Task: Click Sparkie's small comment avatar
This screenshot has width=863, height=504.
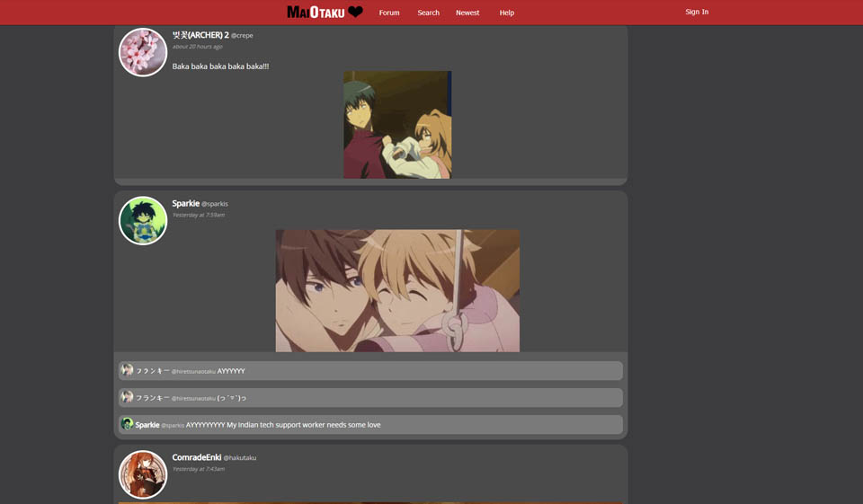Action: click(127, 424)
